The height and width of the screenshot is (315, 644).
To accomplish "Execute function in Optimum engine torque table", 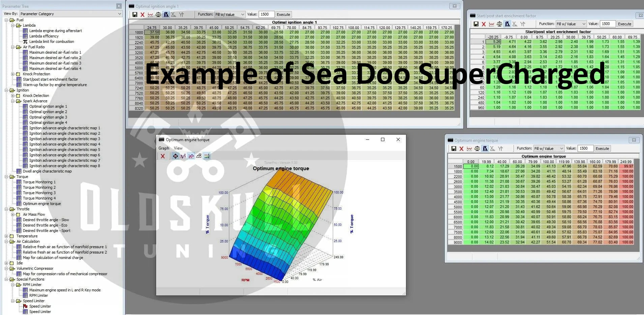I will pyautogui.click(x=602, y=149).
